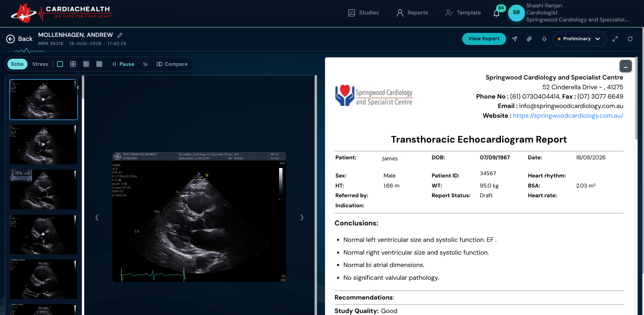This screenshot has height=315, width=644.
Task: Open the Studies menu
Action: point(364,13)
